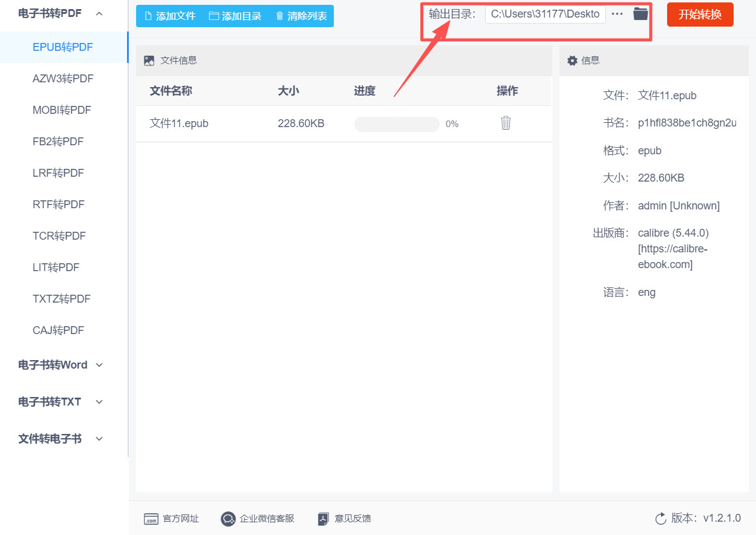This screenshot has width=756, height=535.
Task: Open the output directory folder icon
Action: [x=640, y=13]
